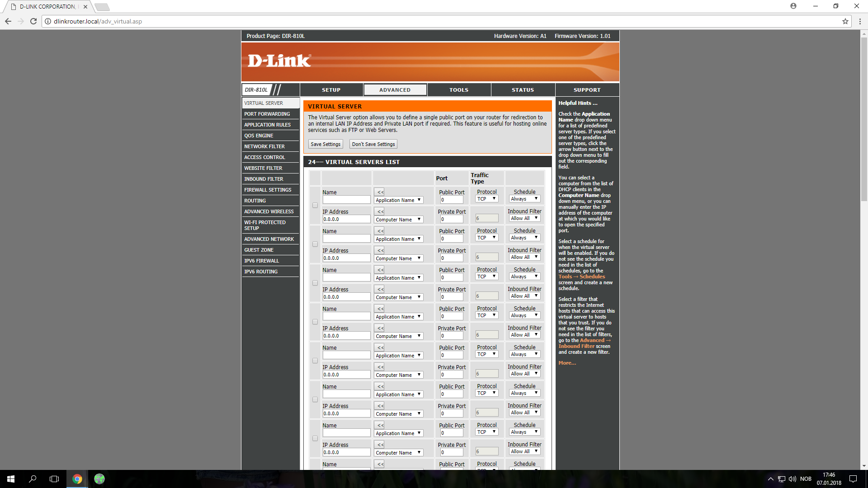This screenshot has width=868, height=488.
Task: Enable the fourth virtual server checkbox
Action: click(315, 322)
